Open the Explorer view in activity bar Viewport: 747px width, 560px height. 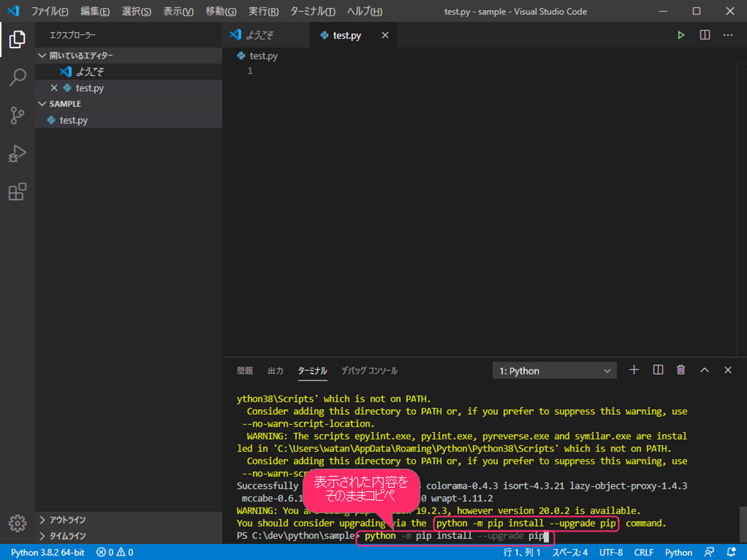coord(17,39)
